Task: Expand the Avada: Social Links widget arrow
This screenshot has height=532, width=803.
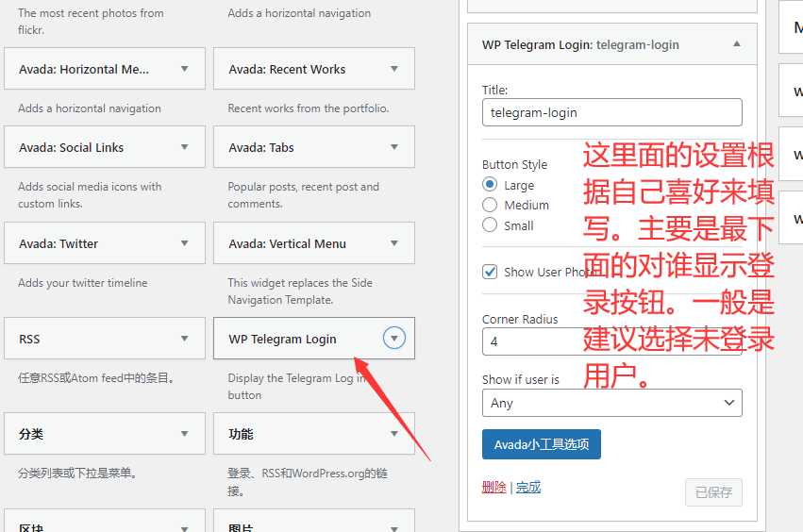Action: point(184,147)
